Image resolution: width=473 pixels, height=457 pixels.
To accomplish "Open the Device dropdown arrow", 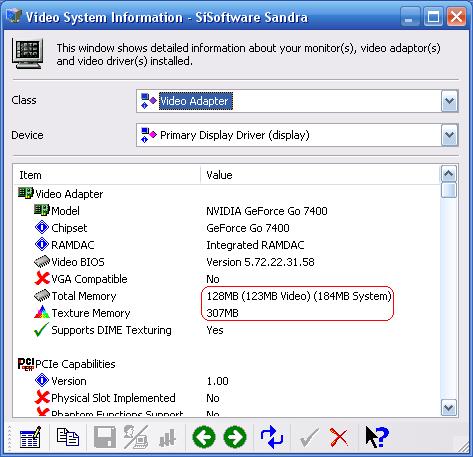I will click(x=449, y=135).
